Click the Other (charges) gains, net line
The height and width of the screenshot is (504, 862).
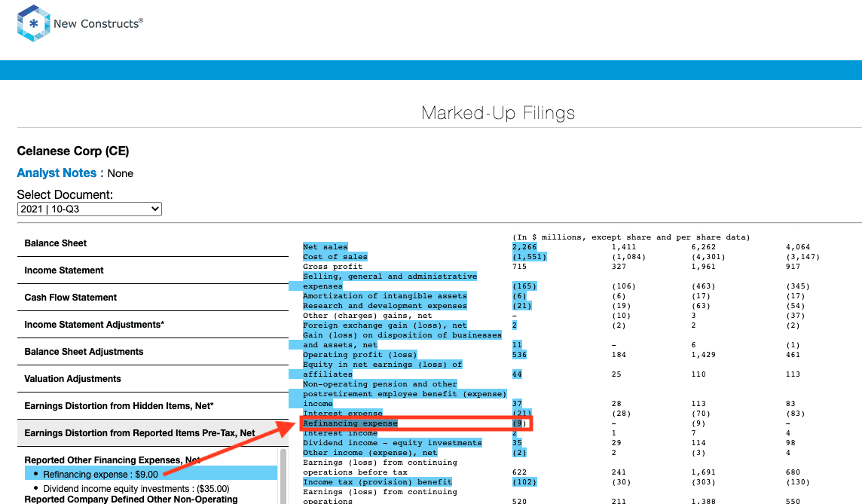click(x=367, y=316)
